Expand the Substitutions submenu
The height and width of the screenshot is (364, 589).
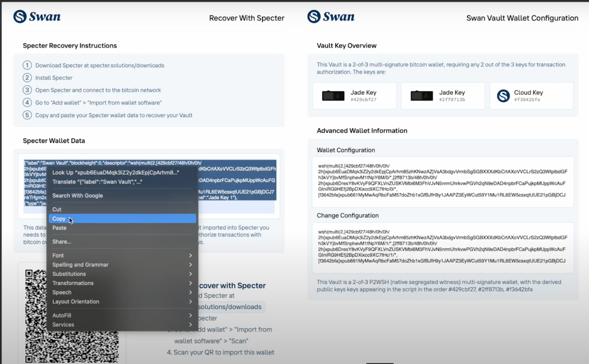[122, 274]
